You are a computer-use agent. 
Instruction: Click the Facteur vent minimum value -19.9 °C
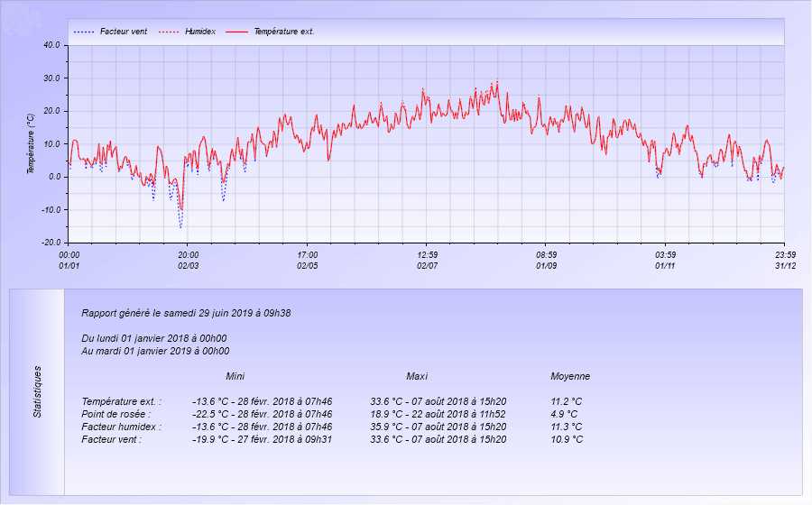262,439
